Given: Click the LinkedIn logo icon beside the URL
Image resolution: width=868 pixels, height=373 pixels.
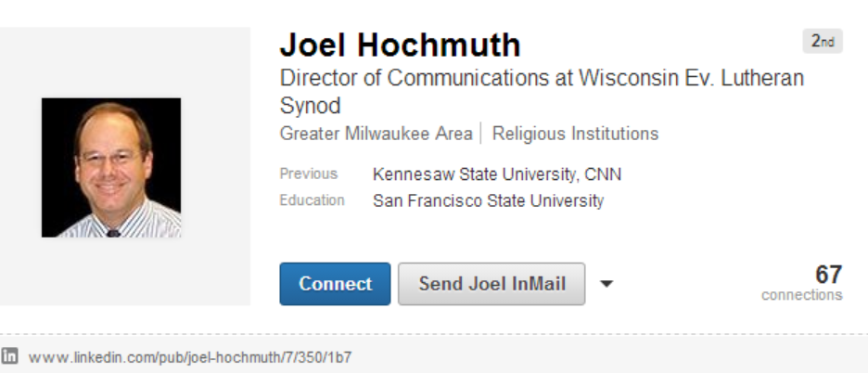Looking at the screenshot, I should coord(10,356).
